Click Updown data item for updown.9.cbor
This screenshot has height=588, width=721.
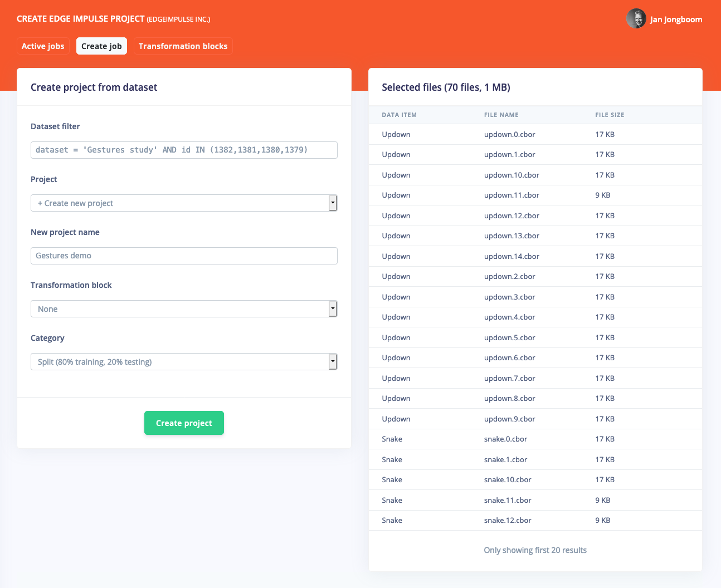396,419
